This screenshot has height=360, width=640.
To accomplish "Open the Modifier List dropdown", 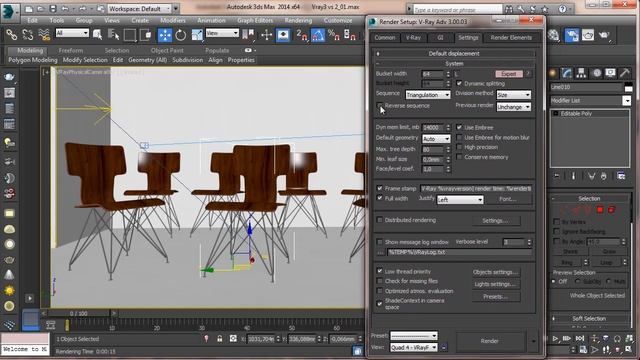I will click(x=590, y=100).
